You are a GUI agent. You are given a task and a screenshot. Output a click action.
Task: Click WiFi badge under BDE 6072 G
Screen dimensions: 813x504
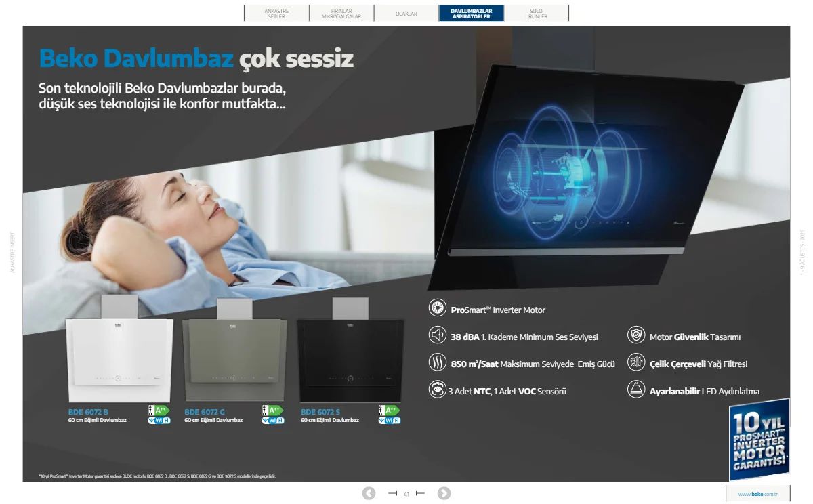273,421
